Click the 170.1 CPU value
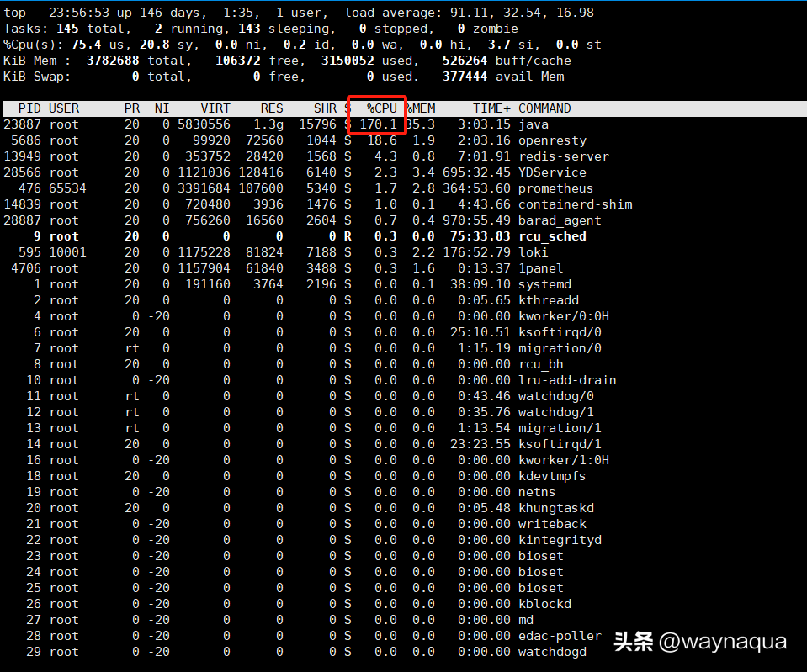The height and width of the screenshot is (672, 807). click(379, 124)
